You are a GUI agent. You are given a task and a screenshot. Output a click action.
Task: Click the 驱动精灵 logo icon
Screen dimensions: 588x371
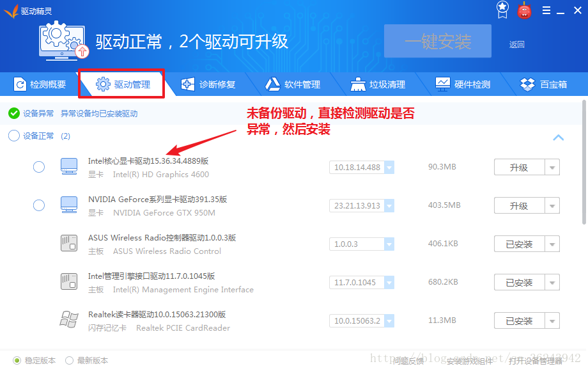[11, 12]
